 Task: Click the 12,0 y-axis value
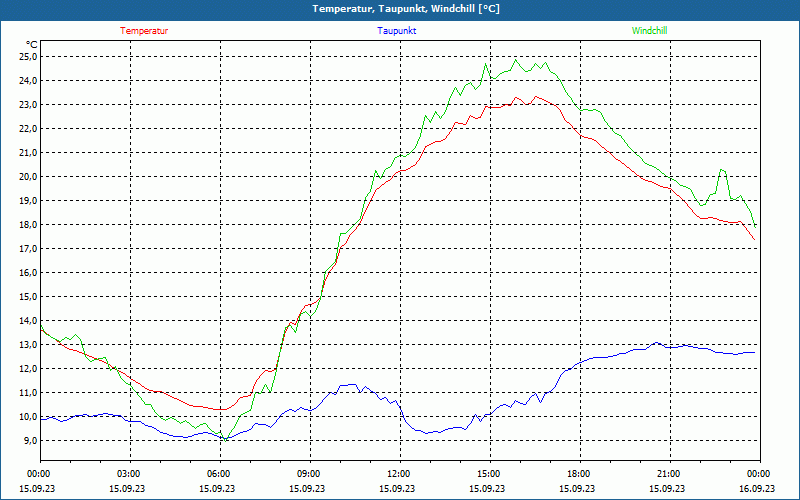[x=29, y=368]
